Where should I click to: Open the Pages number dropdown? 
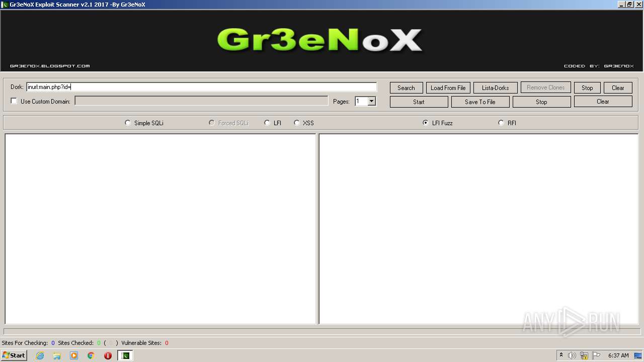click(371, 101)
